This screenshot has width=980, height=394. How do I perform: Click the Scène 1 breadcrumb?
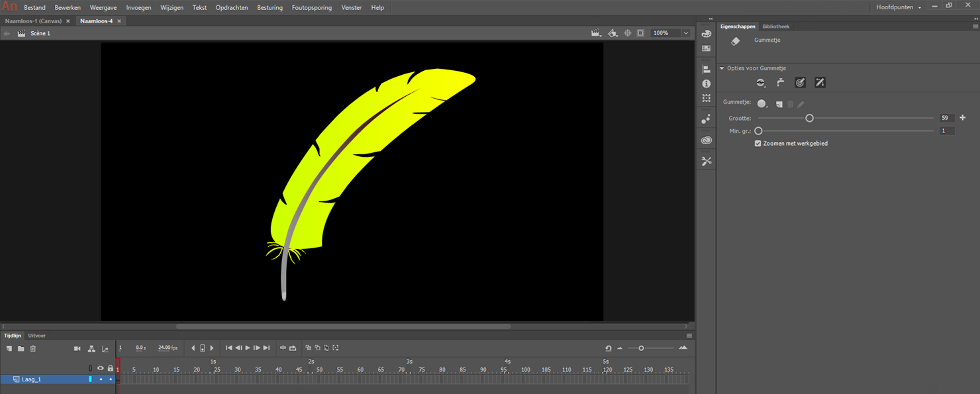coord(40,33)
